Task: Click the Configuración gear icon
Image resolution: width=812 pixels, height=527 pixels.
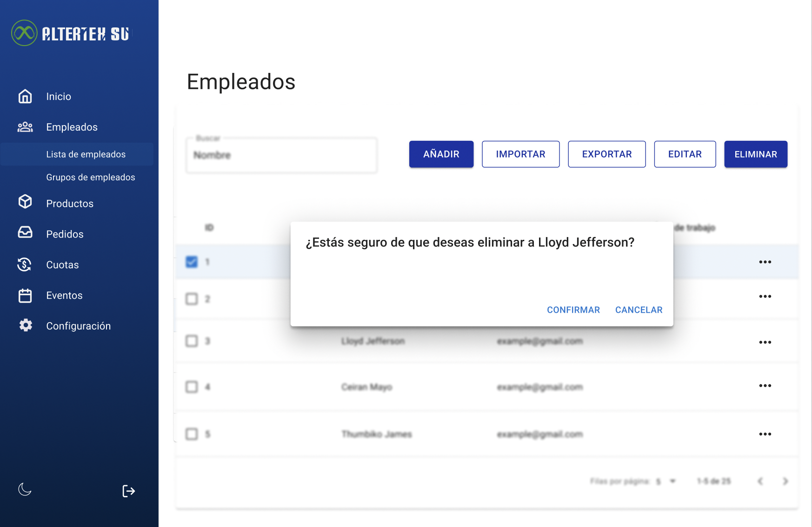Action: click(x=26, y=325)
